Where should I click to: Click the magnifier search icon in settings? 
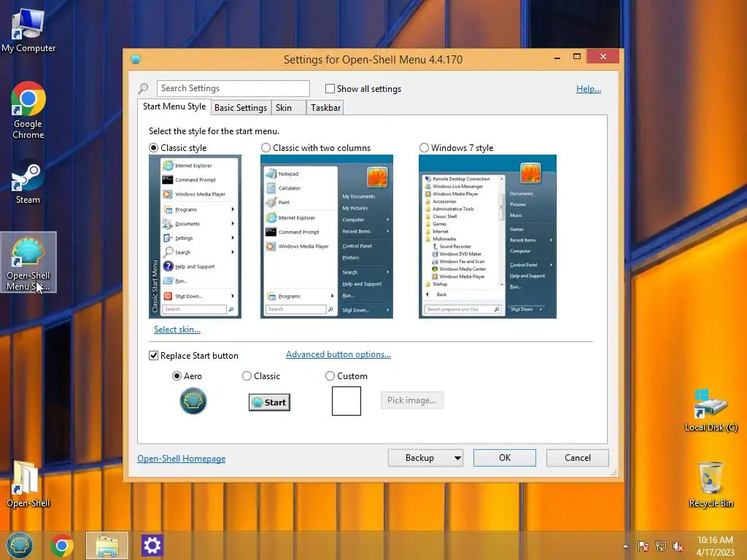coord(144,88)
